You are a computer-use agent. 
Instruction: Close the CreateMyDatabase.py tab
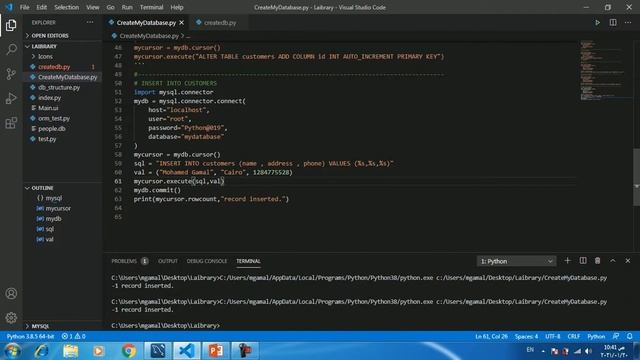[181, 22]
